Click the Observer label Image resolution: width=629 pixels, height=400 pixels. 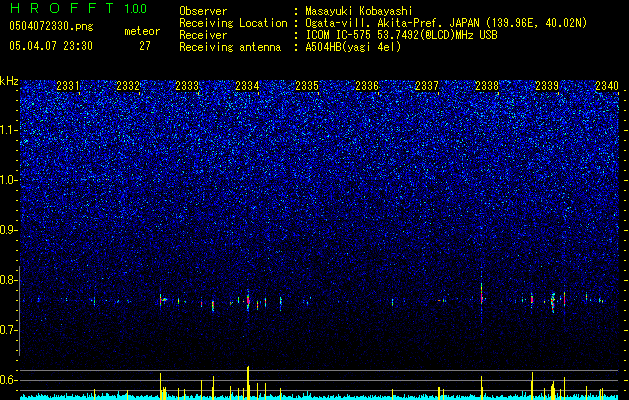203,11
